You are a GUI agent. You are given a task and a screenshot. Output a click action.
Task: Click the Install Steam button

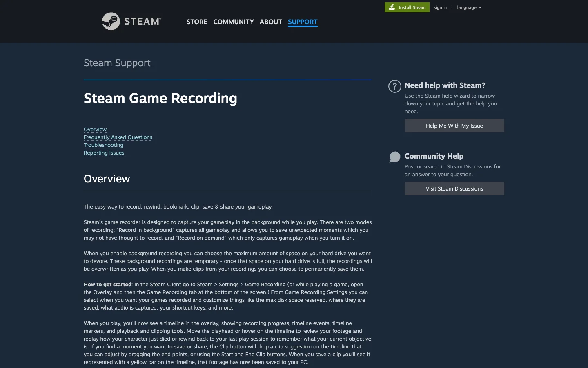click(x=407, y=7)
